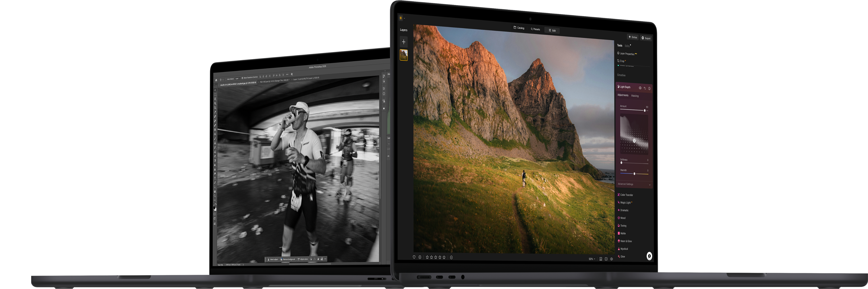Open the Toning tool
The width and height of the screenshot is (868, 289).
[x=622, y=226]
